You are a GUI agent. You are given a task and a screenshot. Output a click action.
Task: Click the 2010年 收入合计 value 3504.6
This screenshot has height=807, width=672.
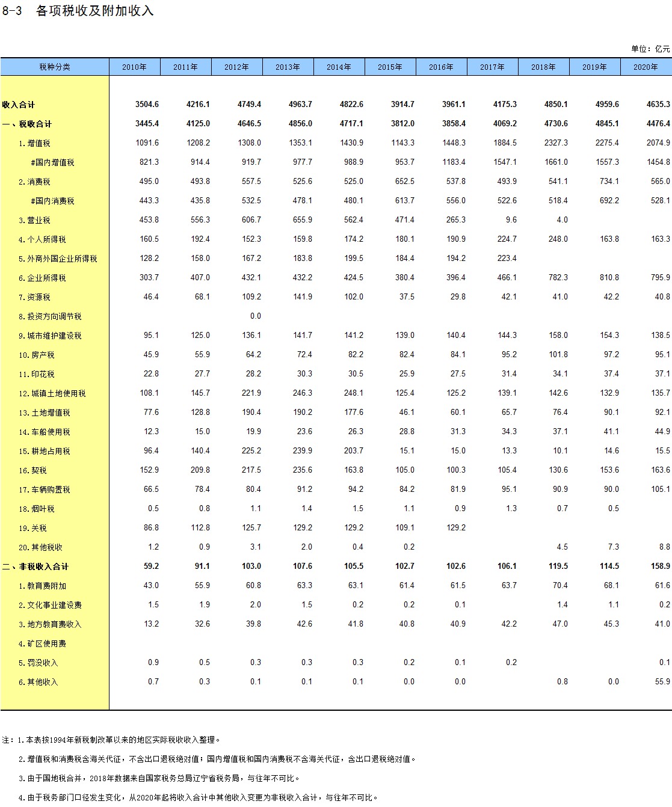coord(147,104)
